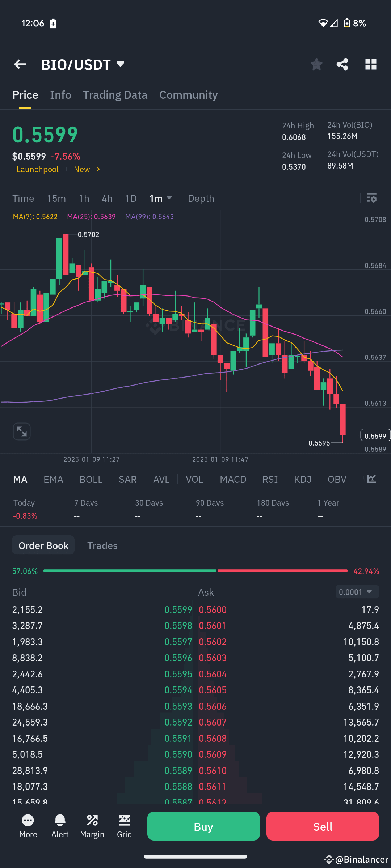
Task: Select the Time chart interval
Action: tap(23, 198)
